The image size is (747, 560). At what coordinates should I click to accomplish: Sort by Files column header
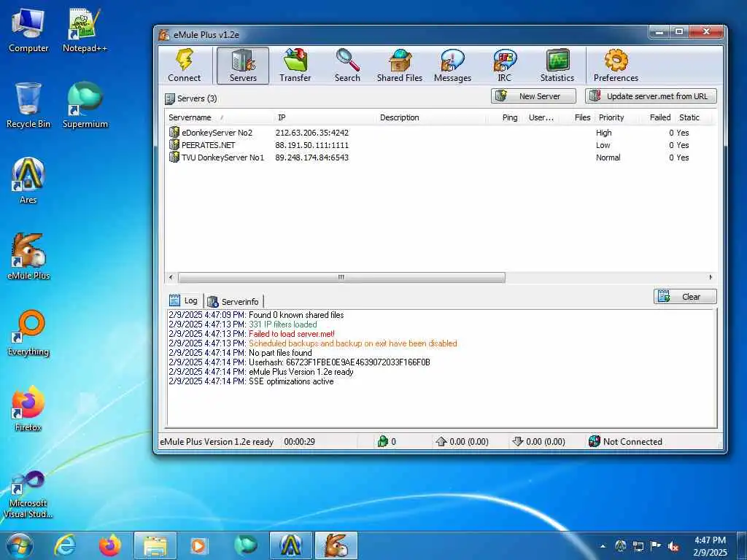581,117
